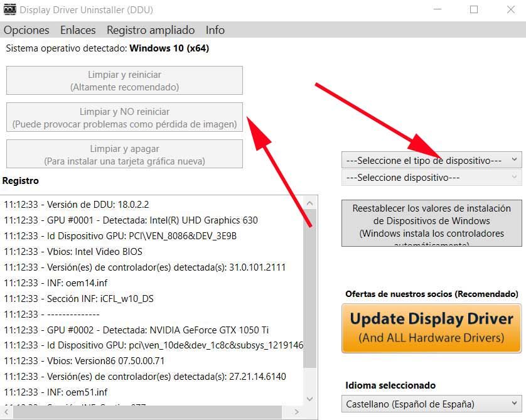Click Limpiar y NO reiniciar button
Image resolution: width=526 pixels, height=420 pixels.
124,117
